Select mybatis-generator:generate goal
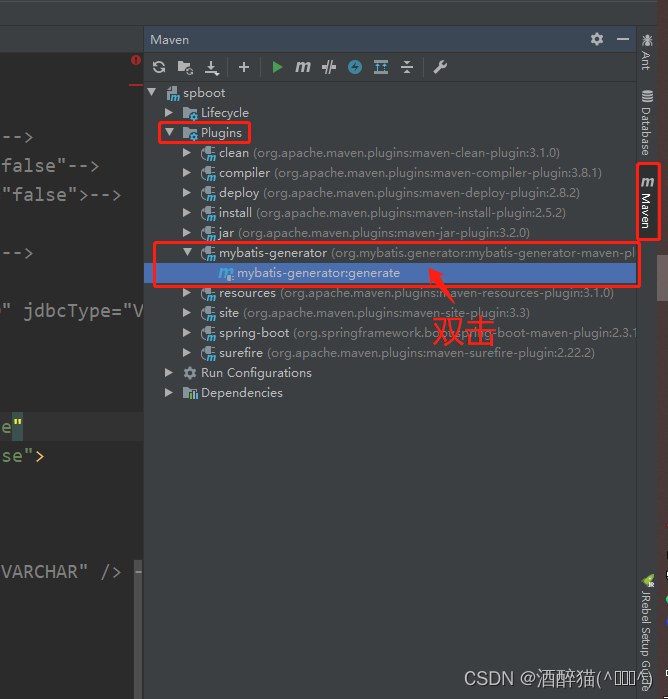 point(390,273)
